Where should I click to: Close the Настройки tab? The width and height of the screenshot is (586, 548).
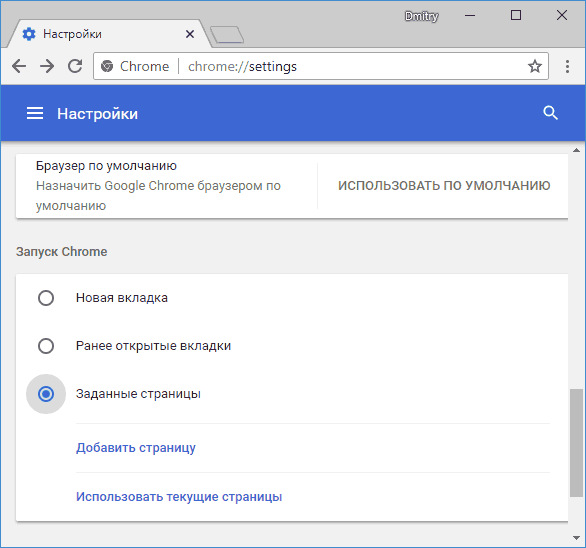[190, 34]
